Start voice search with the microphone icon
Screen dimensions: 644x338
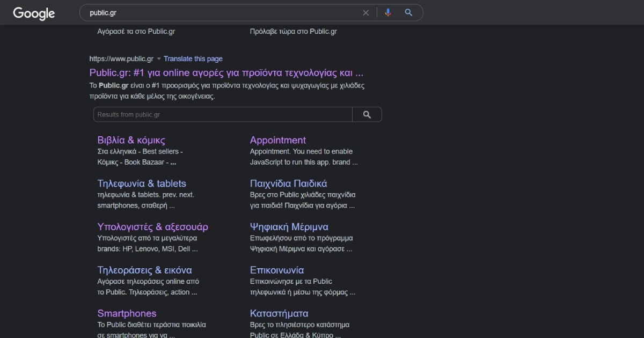[x=388, y=12]
